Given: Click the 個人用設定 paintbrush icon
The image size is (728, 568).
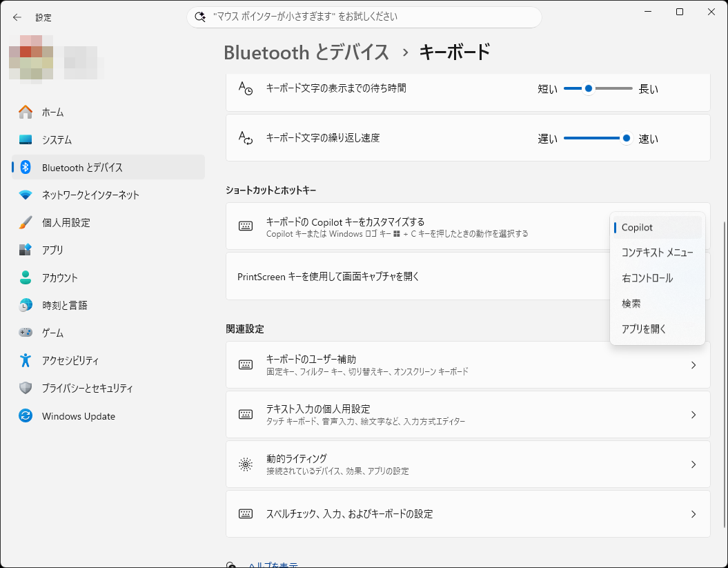Looking at the screenshot, I should click(26, 222).
